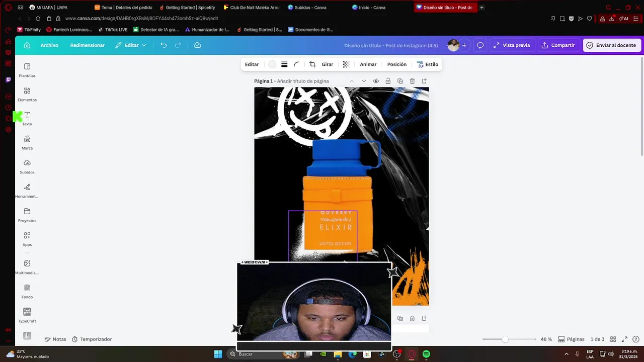Switch to the Mi UAPA browser tab
Viewport: 644px width, 362px height.
[48, 8]
